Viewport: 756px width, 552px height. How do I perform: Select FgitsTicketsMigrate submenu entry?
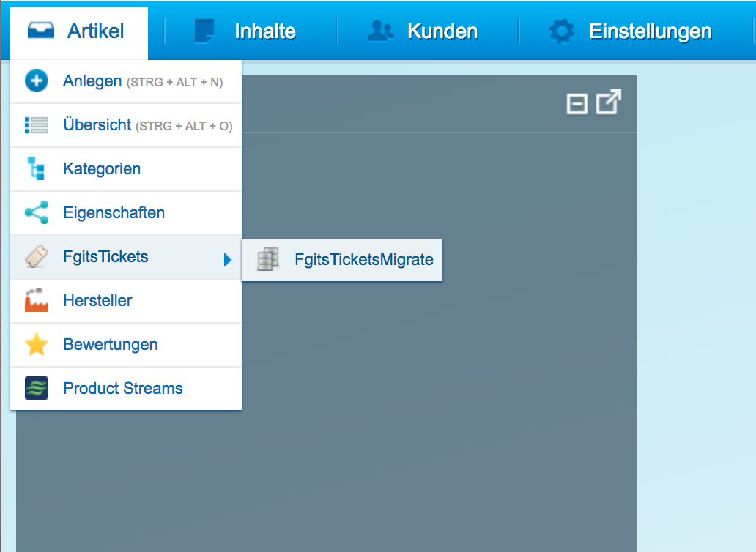[342, 260]
